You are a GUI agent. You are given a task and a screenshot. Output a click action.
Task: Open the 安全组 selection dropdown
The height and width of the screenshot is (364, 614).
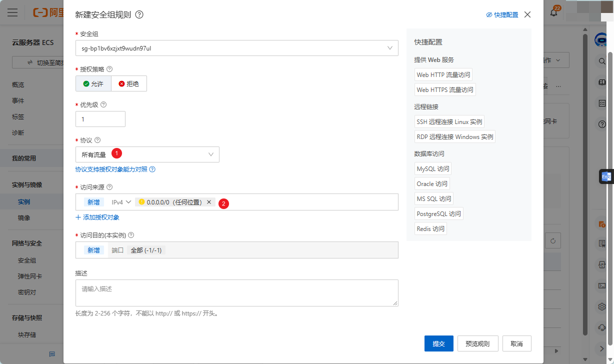tap(237, 48)
